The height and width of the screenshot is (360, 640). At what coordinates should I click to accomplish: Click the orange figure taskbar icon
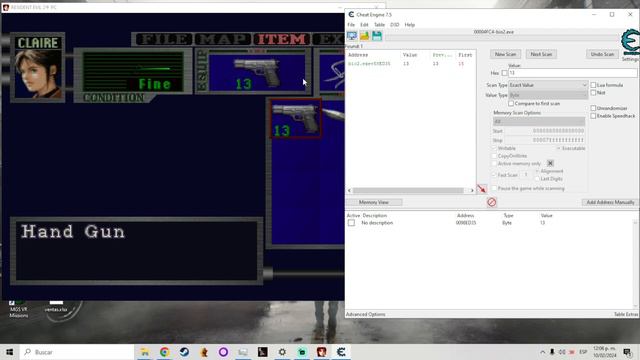[204, 352]
